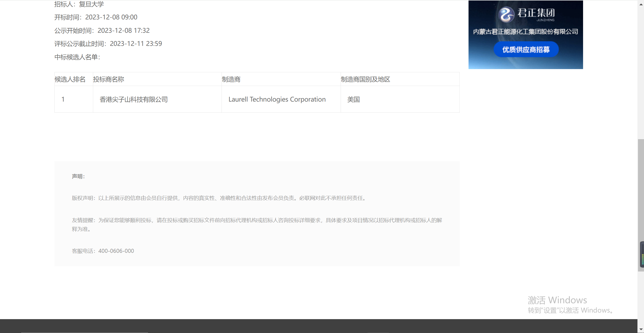
Task: Click the vertical scrollbar thumb
Action: coord(641,205)
